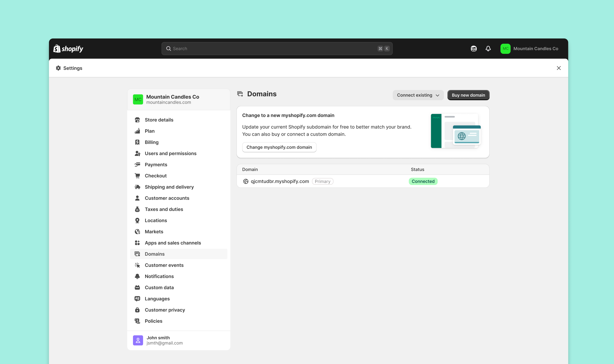This screenshot has height=364, width=614.
Task: Click Buy new domain button
Action: pos(468,95)
